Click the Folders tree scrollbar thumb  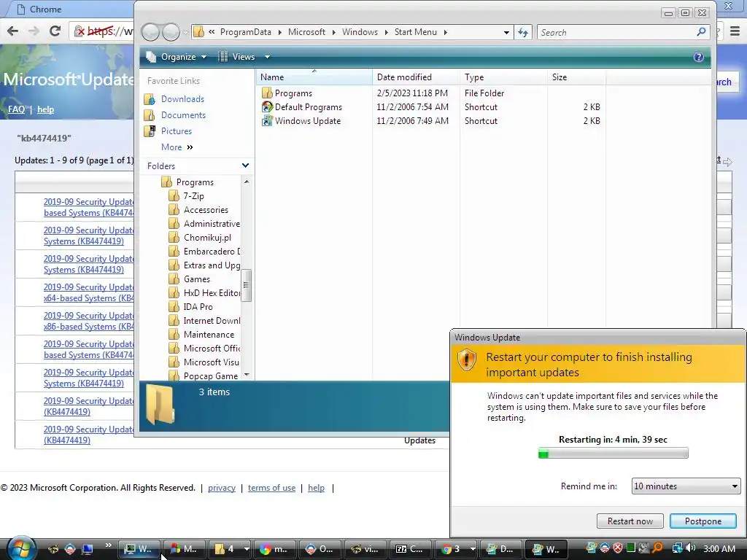pyautogui.click(x=247, y=285)
